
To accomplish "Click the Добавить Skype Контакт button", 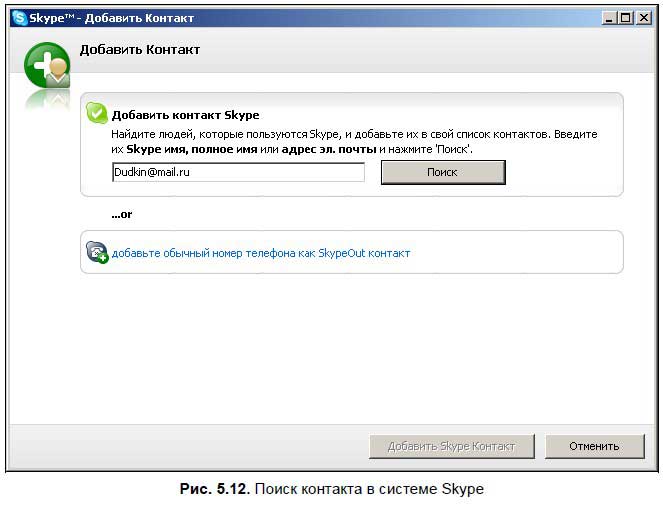I will [x=451, y=446].
